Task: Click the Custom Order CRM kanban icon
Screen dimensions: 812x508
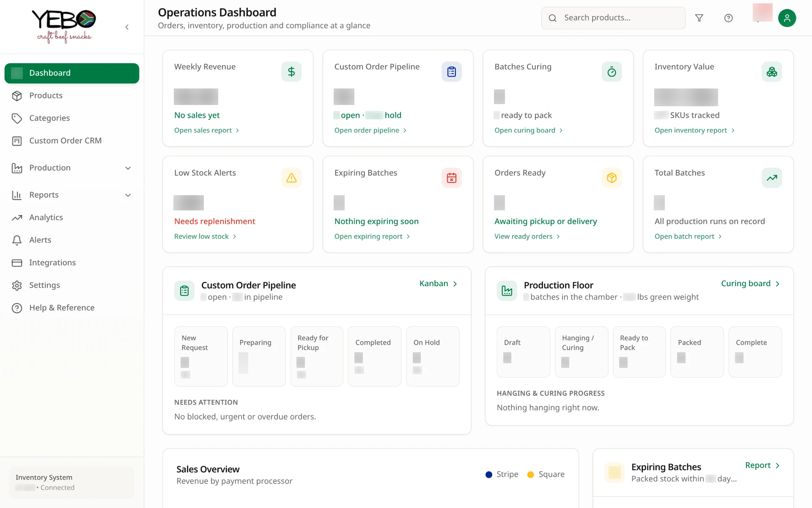Action: [x=17, y=141]
